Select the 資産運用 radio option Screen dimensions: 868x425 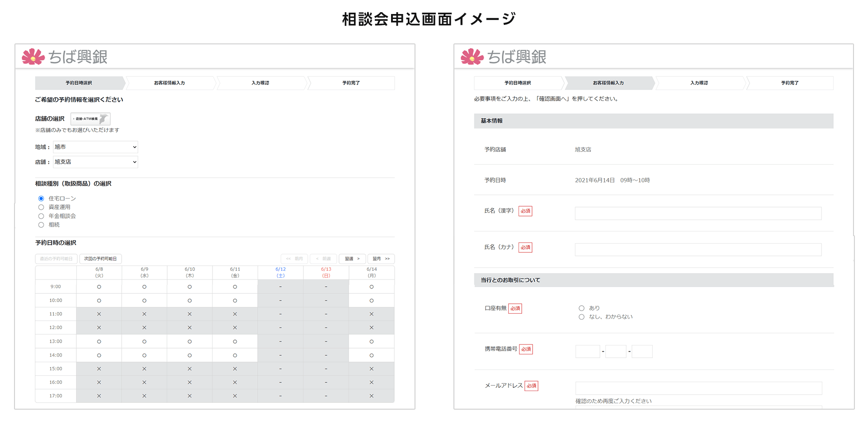pos(41,207)
